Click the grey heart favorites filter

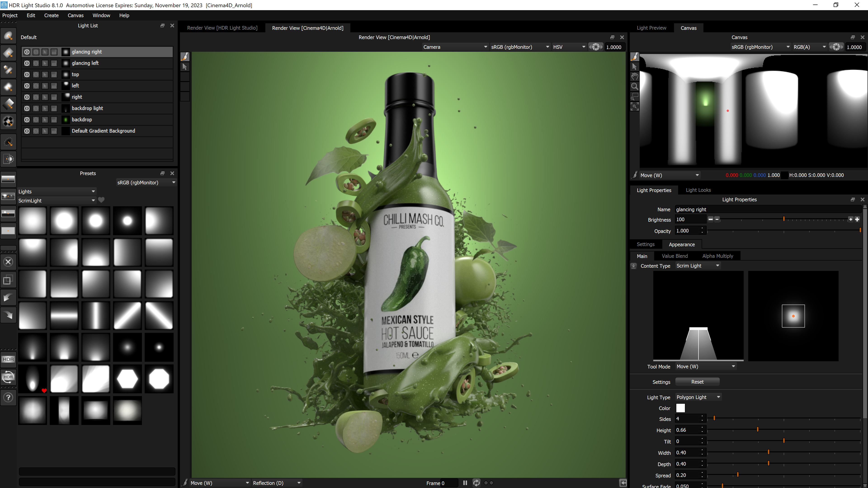[101, 200]
